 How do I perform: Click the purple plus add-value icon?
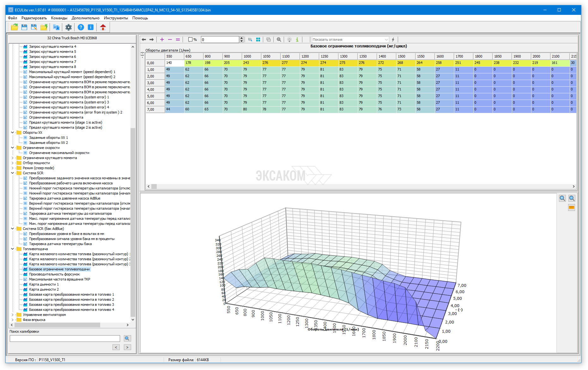162,40
